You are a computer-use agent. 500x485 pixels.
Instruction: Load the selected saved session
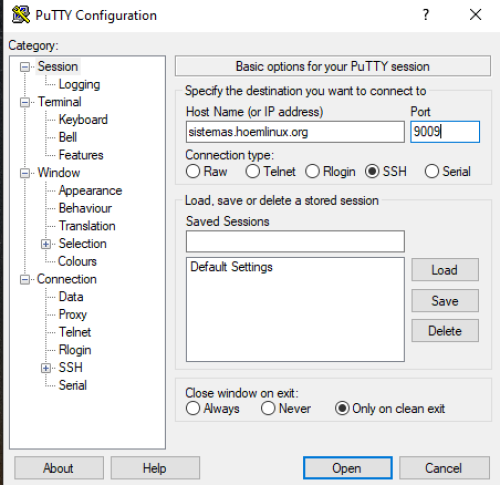445,270
